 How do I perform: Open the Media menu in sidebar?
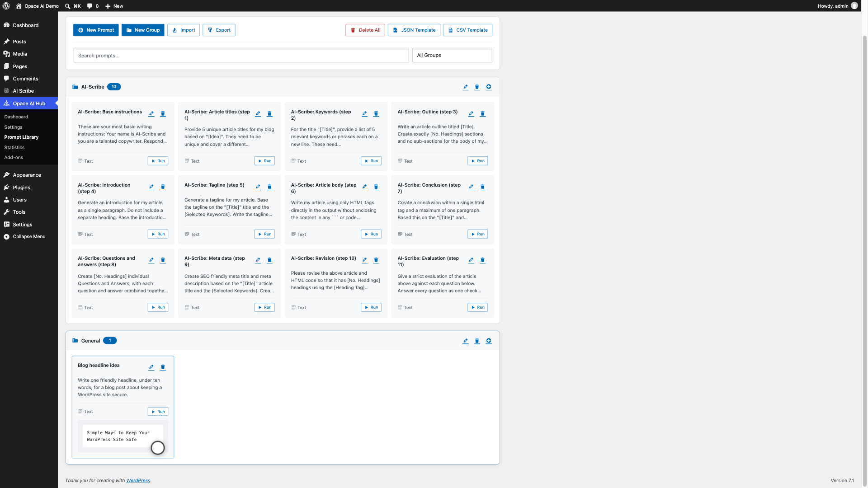click(29, 54)
